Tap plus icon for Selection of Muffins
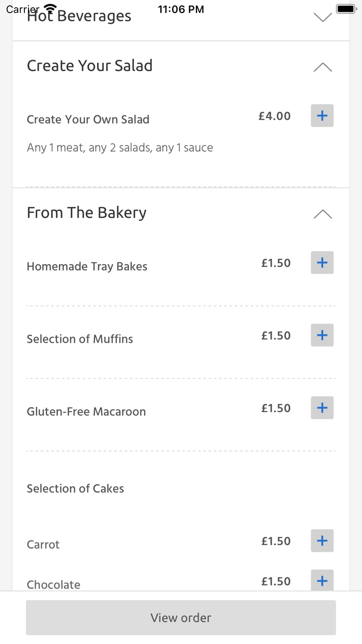This screenshot has height=644, width=362. [322, 335]
